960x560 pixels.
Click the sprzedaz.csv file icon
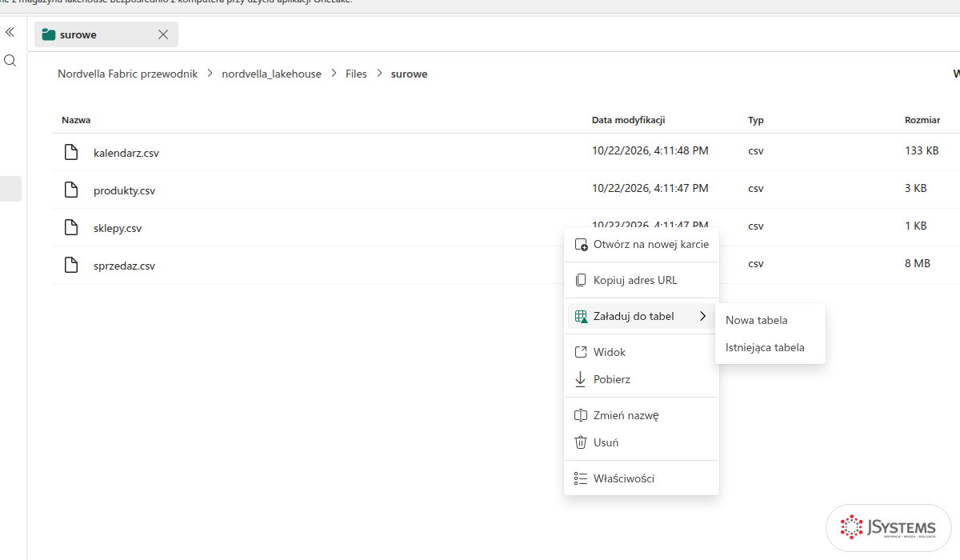click(x=71, y=265)
